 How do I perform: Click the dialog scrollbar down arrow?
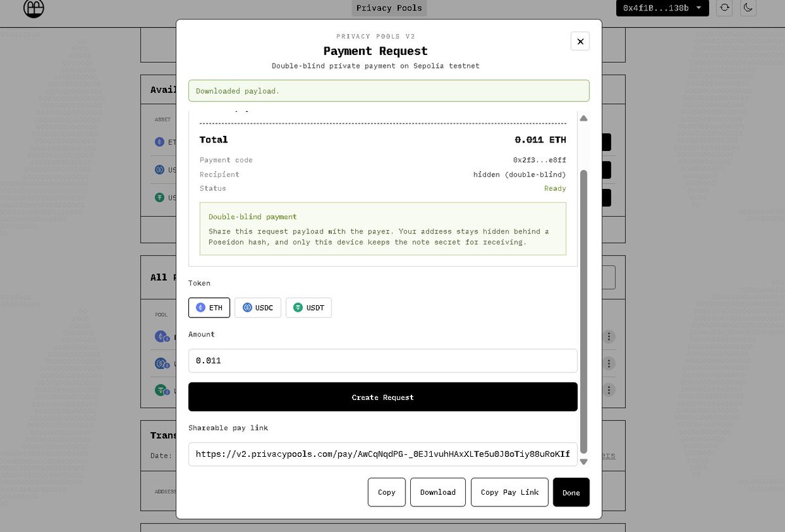click(x=584, y=461)
